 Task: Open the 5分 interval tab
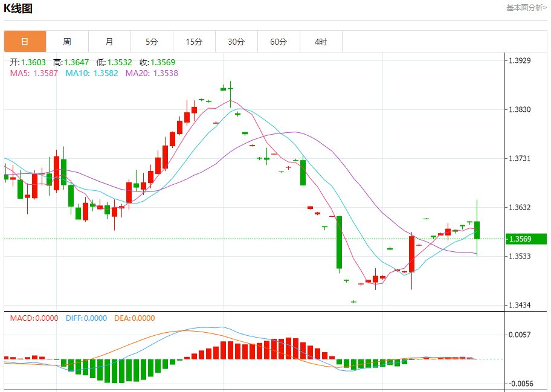(x=152, y=42)
